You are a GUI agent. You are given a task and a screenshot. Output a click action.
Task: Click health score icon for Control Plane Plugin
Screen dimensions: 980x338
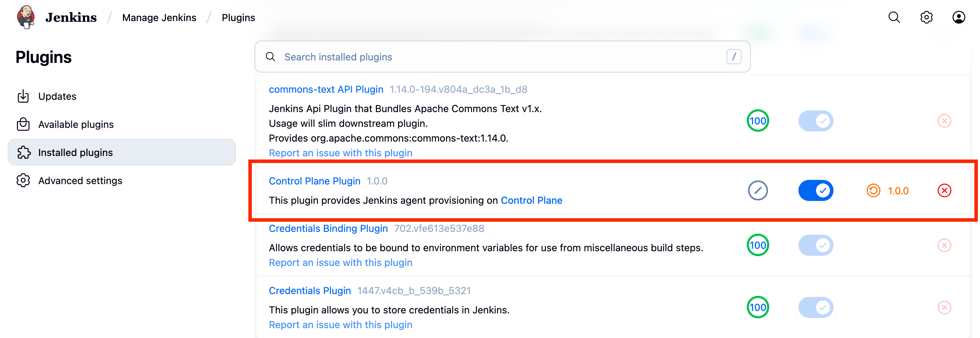pyautogui.click(x=758, y=190)
